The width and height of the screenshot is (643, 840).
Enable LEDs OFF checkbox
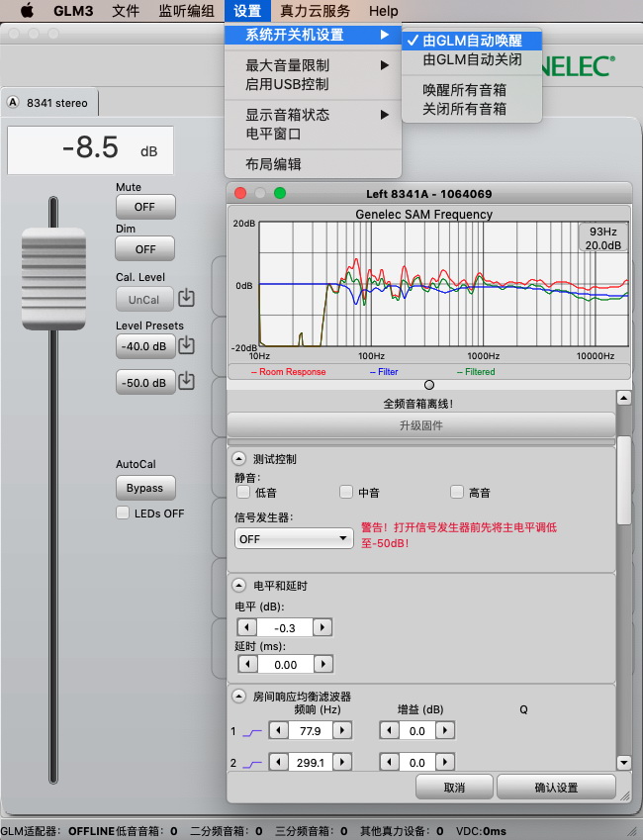(123, 513)
